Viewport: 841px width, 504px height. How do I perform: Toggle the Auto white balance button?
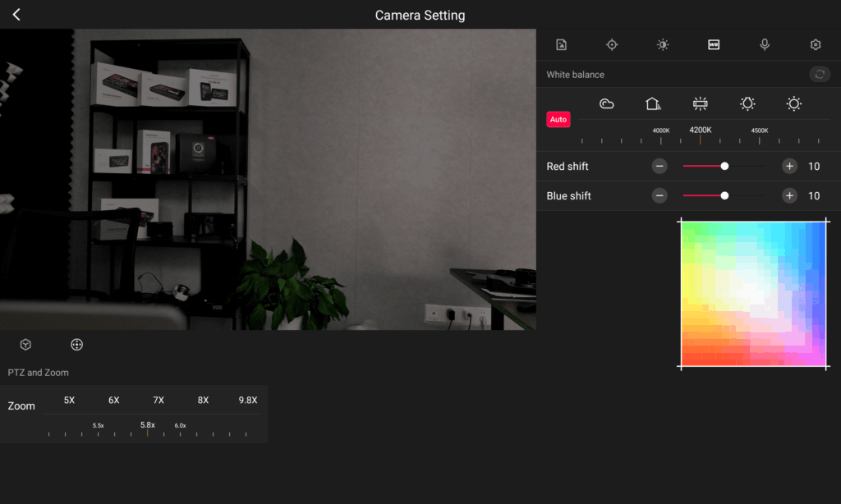pos(558,119)
